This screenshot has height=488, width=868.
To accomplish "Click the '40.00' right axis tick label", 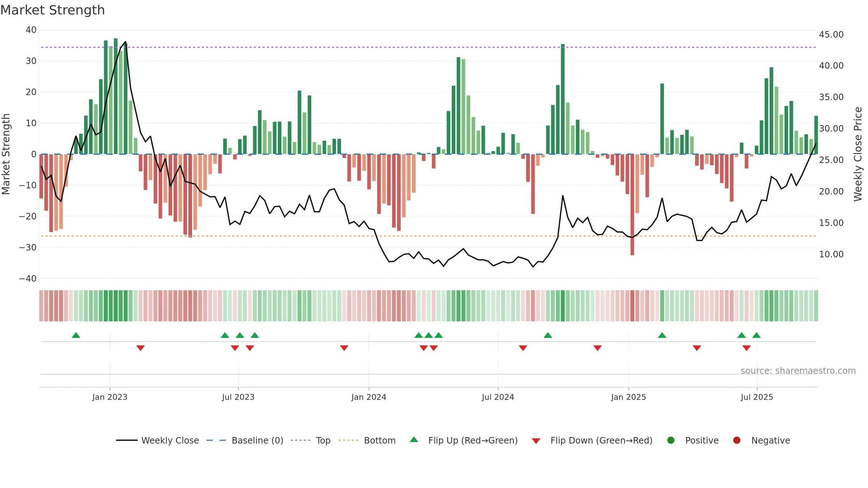I will tap(831, 65).
